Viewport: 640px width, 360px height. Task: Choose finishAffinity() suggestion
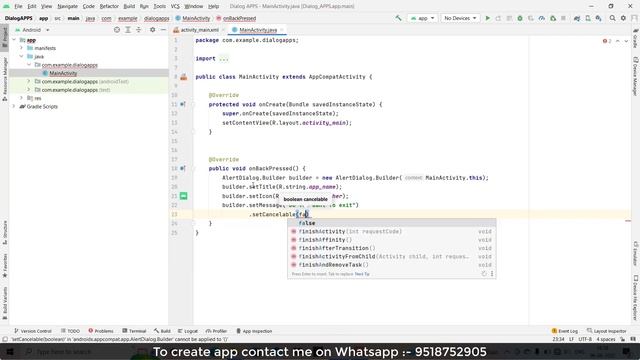coord(391,240)
